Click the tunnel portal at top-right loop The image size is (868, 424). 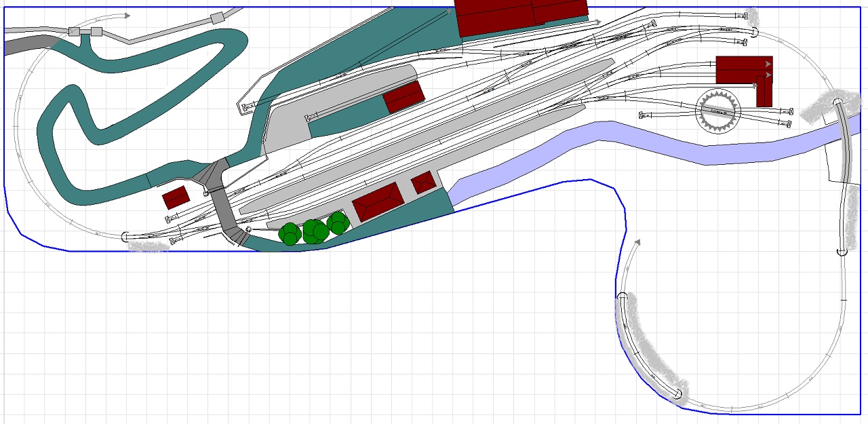point(753,32)
